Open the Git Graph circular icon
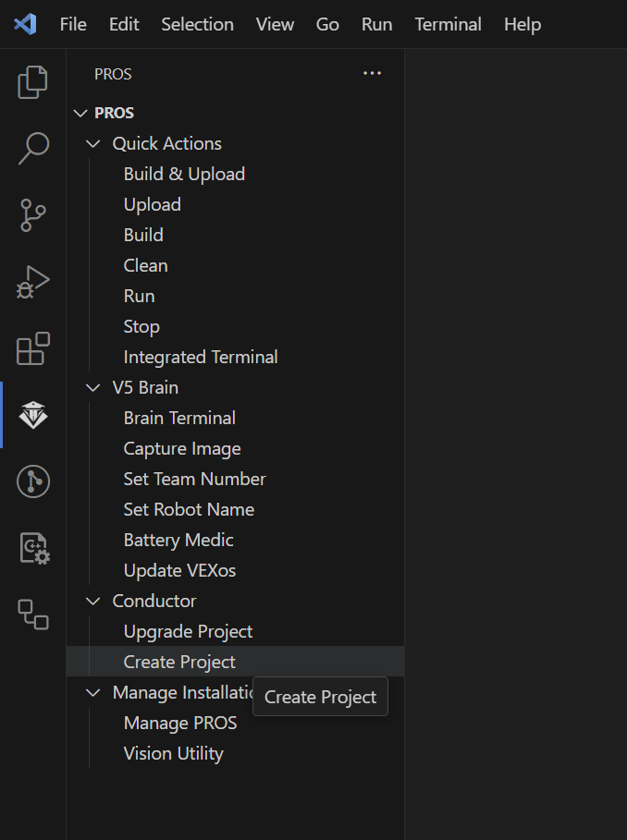The height and width of the screenshot is (840, 627). tap(33, 481)
